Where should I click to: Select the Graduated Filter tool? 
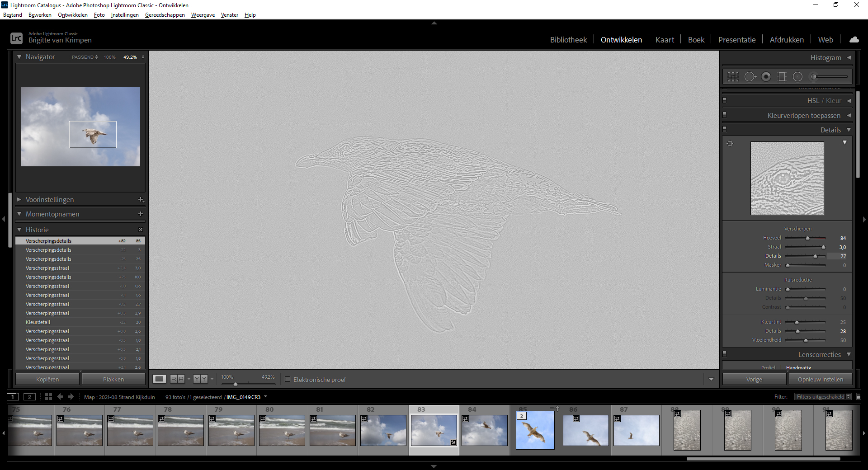782,77
